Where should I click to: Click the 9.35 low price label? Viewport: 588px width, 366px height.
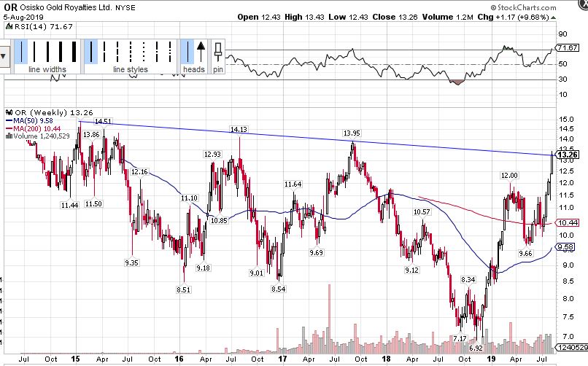(x=131, y=263)
